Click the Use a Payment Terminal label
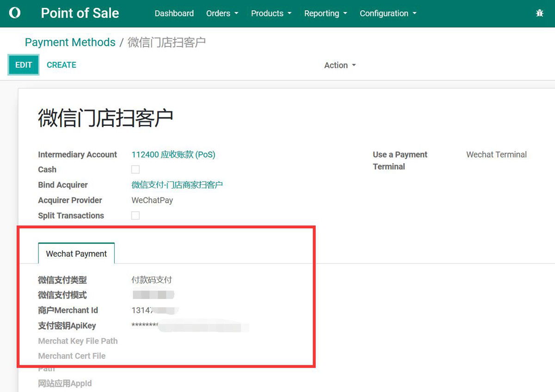Image resolution: width=555 pixels, height=392 pixels. click(400, 160)
